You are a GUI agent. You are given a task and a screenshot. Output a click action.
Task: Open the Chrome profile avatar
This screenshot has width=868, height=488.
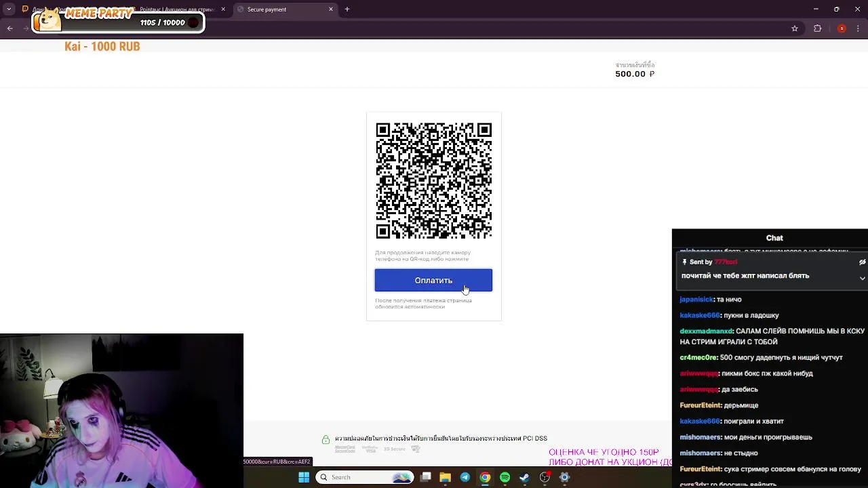coord(842,28)
